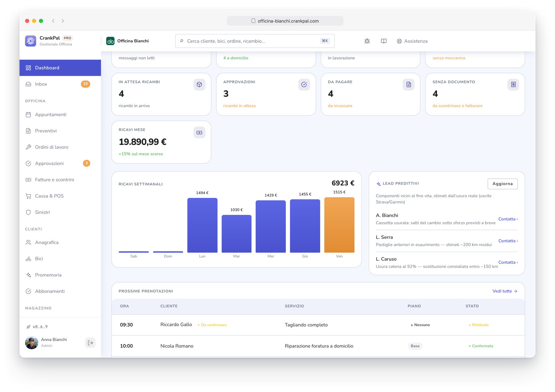This screenshot has height=392, width=555.
Task: Click the Abbonamenti check icon
Action: pos(28,291)
